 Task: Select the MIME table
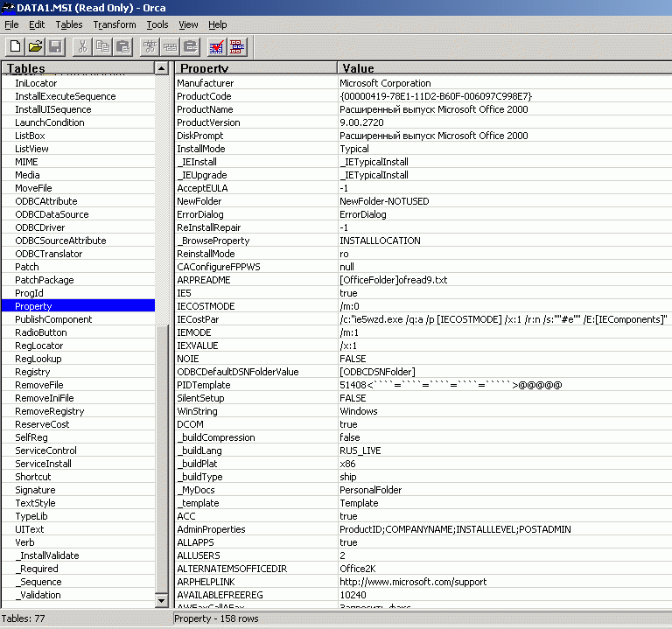[x=26, y=162]
